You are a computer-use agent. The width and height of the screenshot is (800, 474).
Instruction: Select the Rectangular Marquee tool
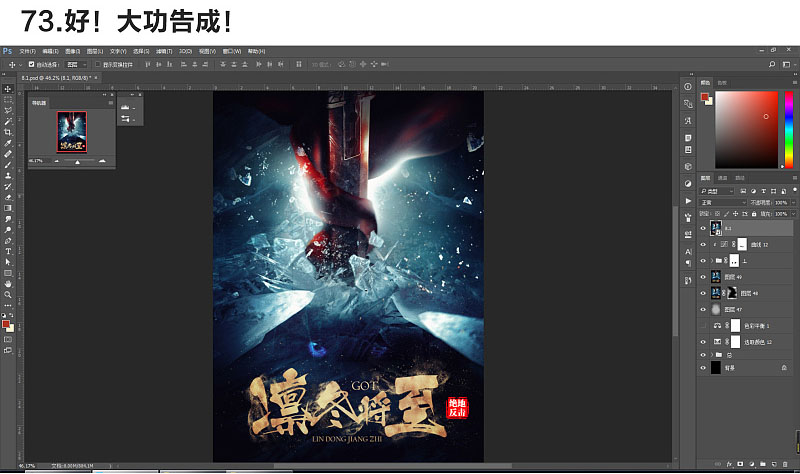pyautogui.click(x=8, y=99)
